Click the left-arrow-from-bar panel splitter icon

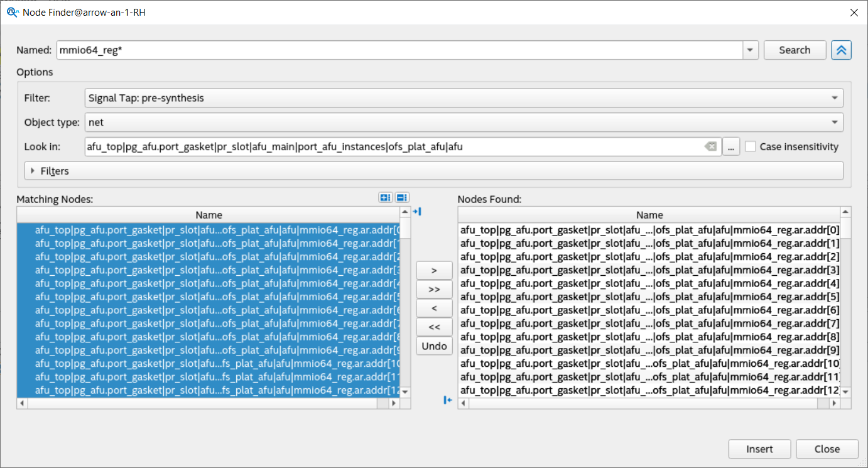[x=448, y=400]
